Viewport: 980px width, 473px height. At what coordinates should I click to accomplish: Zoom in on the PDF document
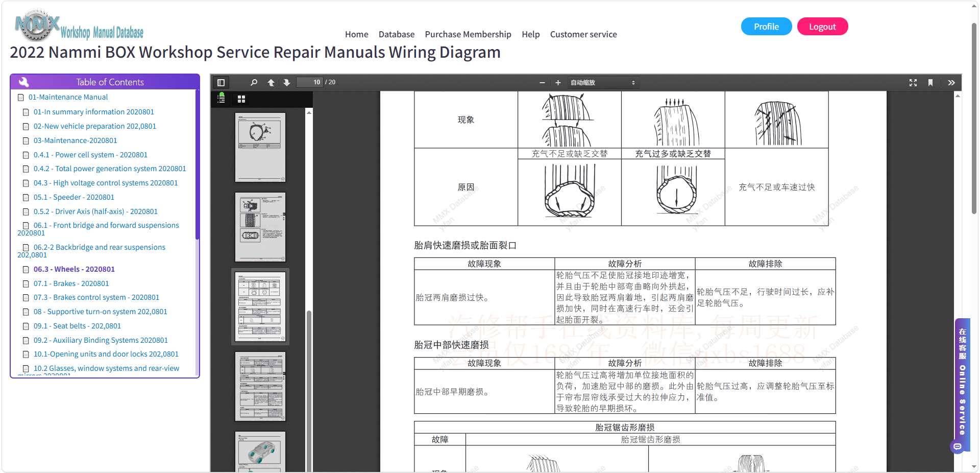tap(558, 82)
